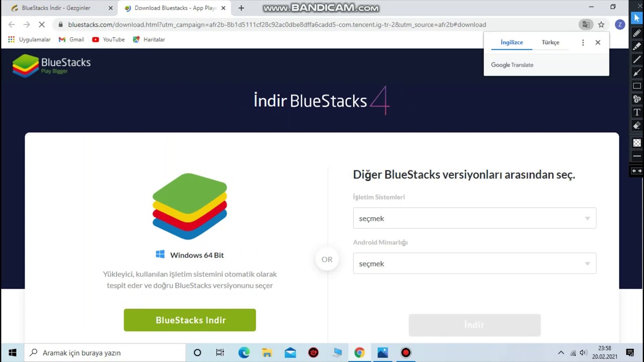Open the YouTube bookmark
The height and width of the screenshot is (362, 644).
[109, 40]
